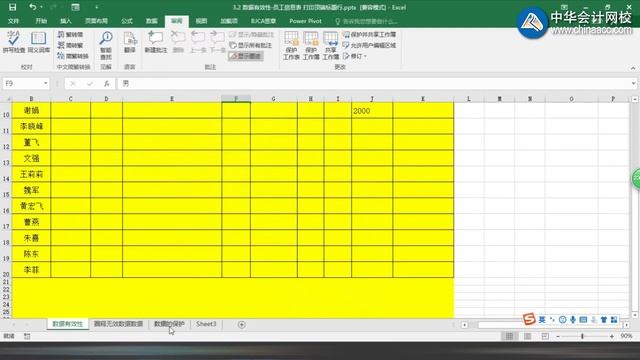Click 繁转简 conversion button

pyautogui.click(x=70, y=35)
